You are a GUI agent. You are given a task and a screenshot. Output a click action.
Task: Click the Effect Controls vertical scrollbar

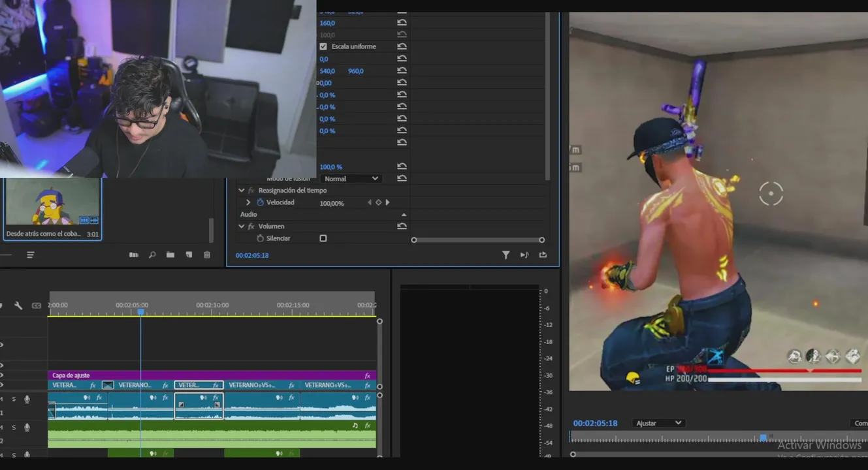[x=547, y=97]
